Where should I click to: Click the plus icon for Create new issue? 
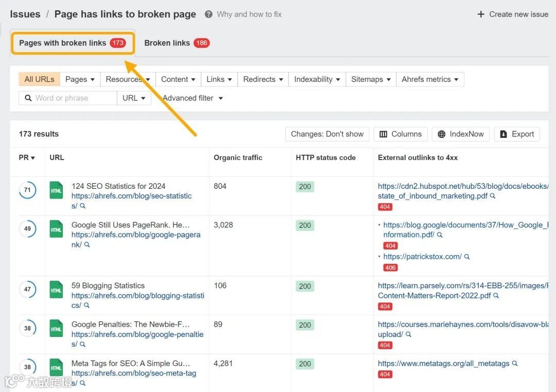pyautogui.click(x=481, y=14)
